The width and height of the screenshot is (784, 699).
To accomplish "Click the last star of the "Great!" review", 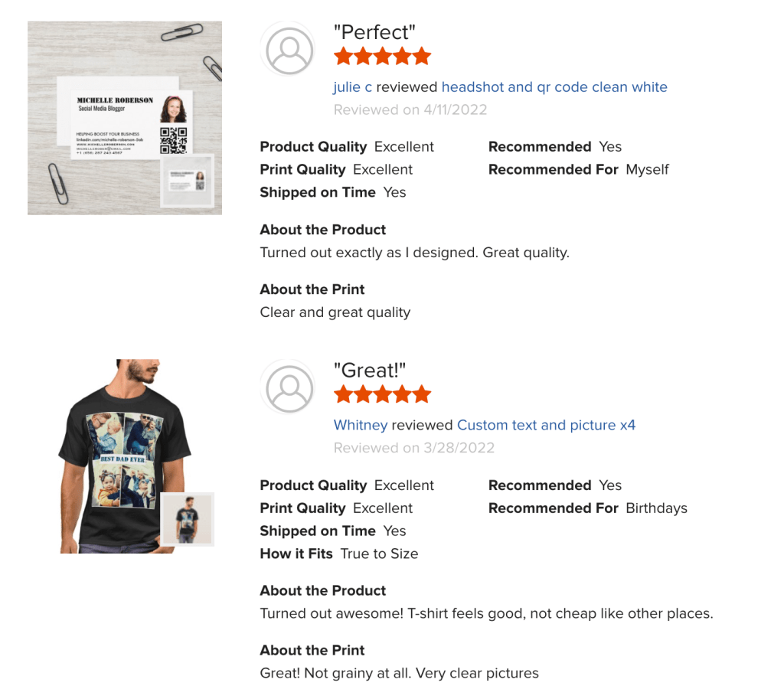I will coord(422,394).
